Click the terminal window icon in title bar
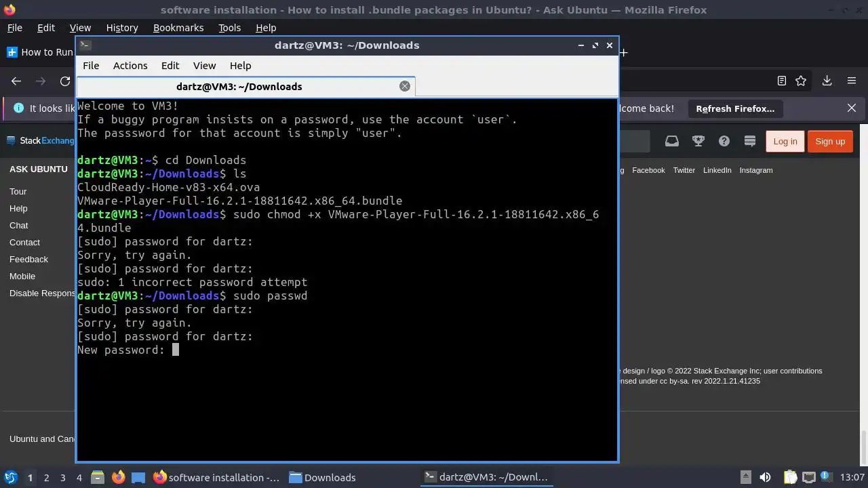The width and height of the screenshot is (868, 488). [85, 45]
